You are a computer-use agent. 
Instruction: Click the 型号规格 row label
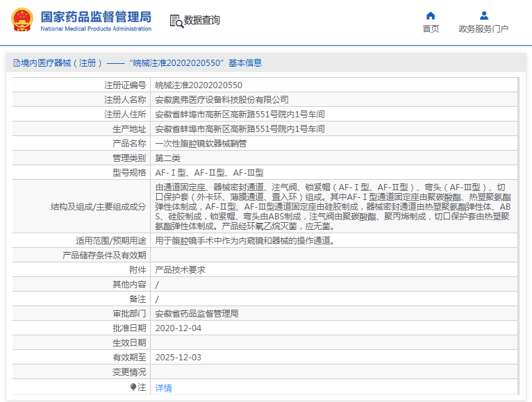(x=129, y=173)
